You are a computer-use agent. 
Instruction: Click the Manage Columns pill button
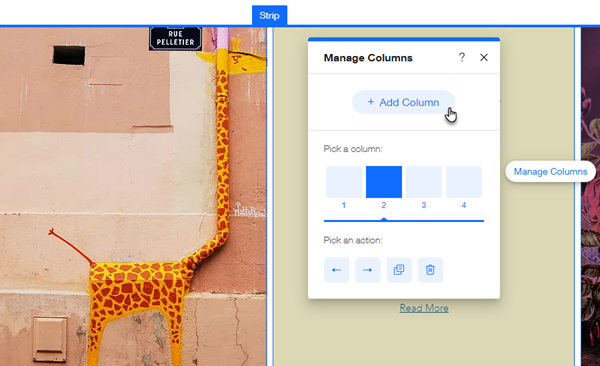pos(550,172)
